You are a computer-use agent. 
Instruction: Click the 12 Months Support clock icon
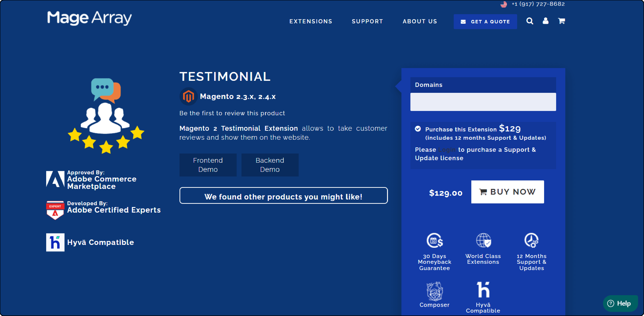531,240
